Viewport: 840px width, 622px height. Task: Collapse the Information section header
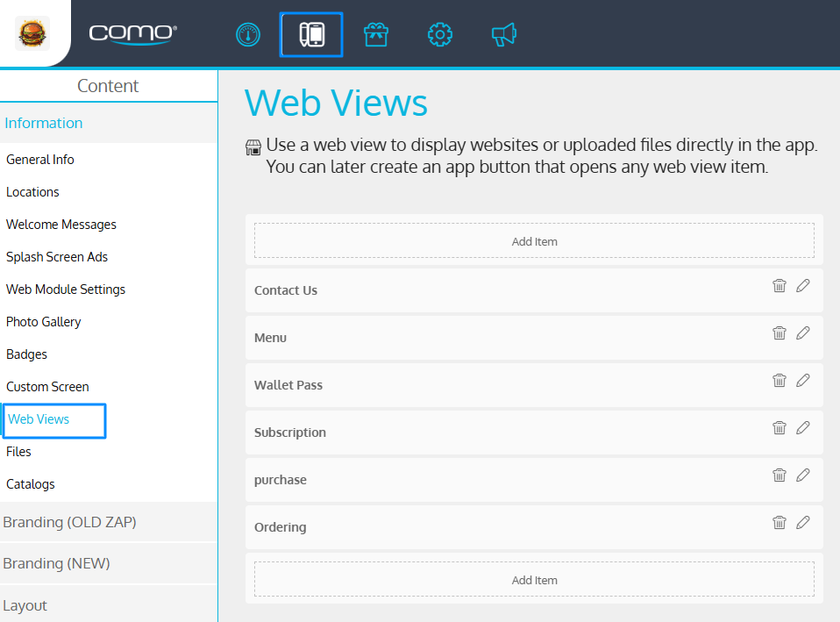pos(44,123)
